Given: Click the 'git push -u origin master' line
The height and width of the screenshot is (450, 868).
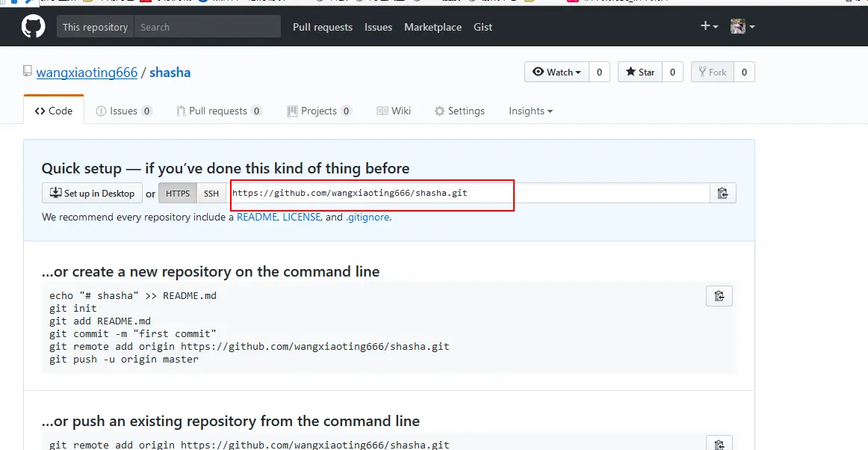Looking at the screenshot, I should tap(124, 359).
